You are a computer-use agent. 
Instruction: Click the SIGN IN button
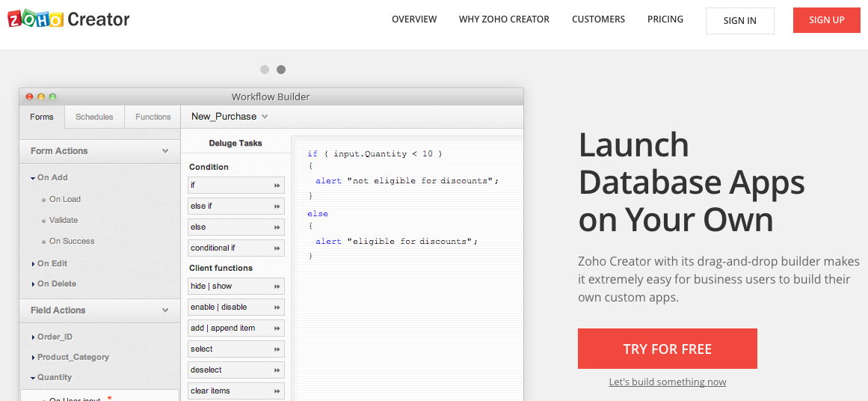[739, 20]
